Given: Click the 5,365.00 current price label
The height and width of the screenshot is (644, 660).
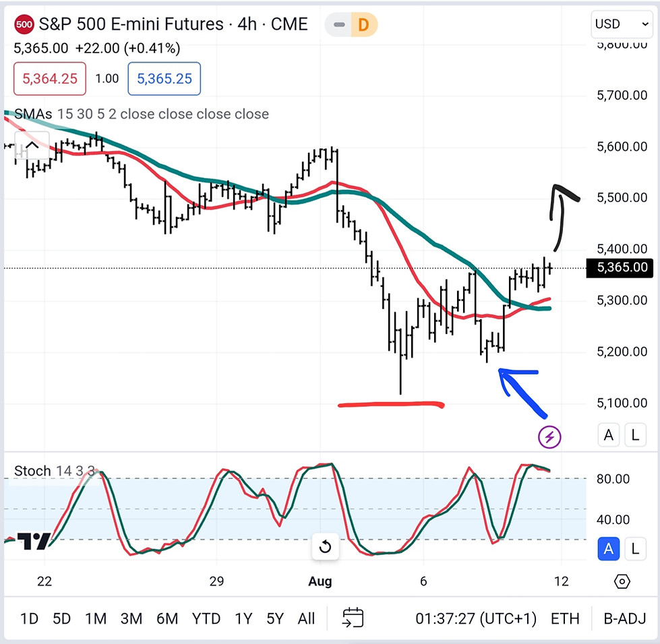Looking at the screenshot, I should point(620,267).
